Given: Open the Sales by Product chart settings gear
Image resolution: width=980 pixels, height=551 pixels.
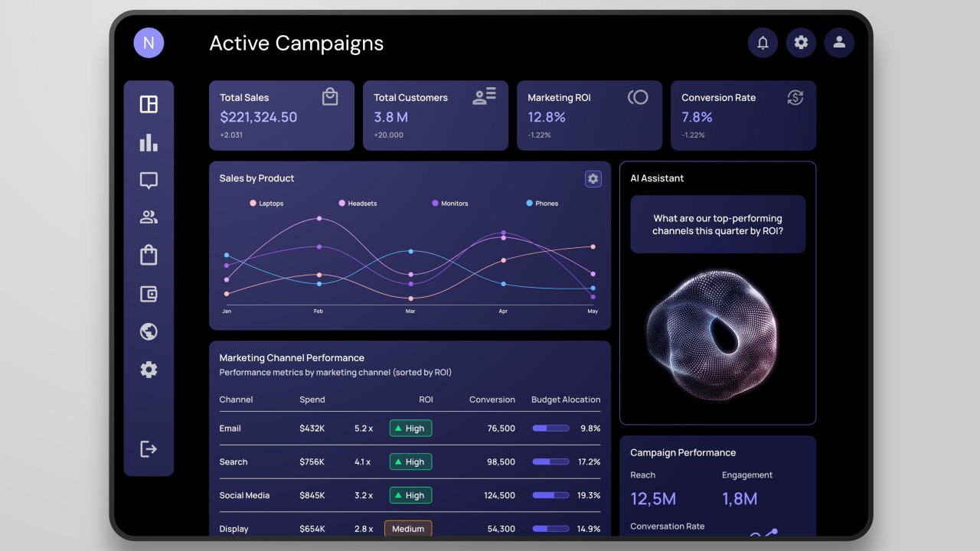Looking at the screenshot, I should pos(593,178).
